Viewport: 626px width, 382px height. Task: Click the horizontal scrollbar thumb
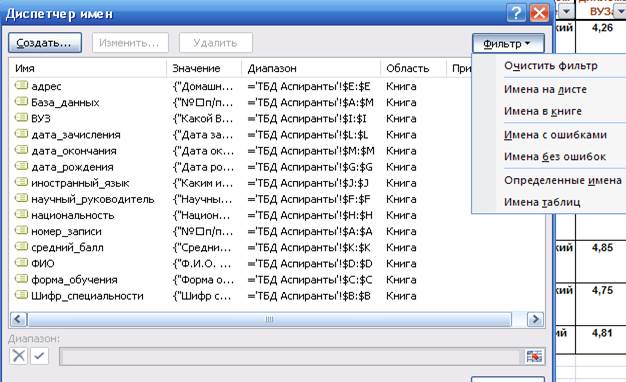pos(269,319)
